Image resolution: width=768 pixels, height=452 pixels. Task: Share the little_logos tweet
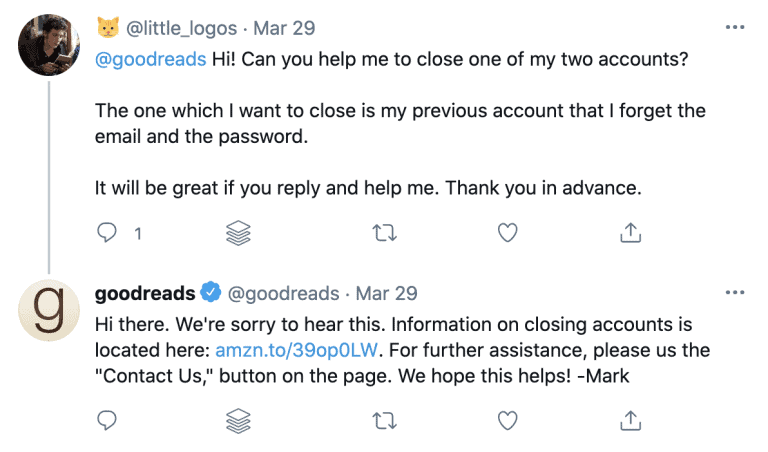631,233
